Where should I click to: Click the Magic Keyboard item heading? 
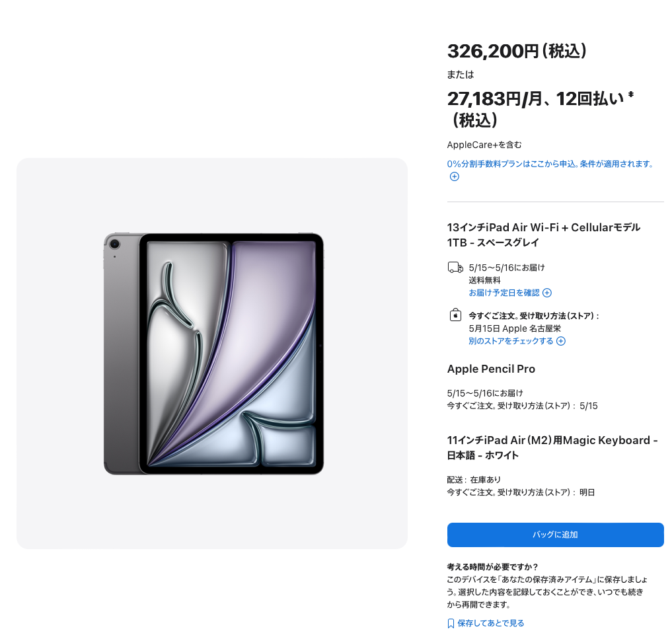click(552, 447)
